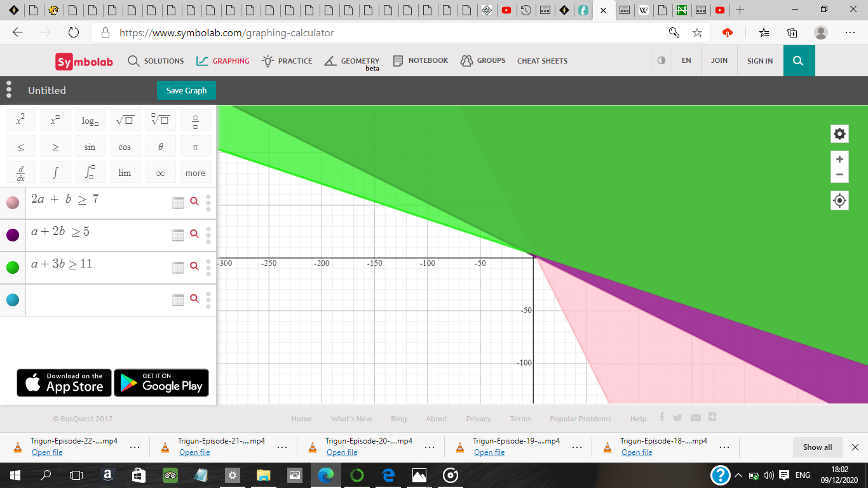Recenter graph with the target icon
Screen dimensions: 868x488
coord(839,201)
